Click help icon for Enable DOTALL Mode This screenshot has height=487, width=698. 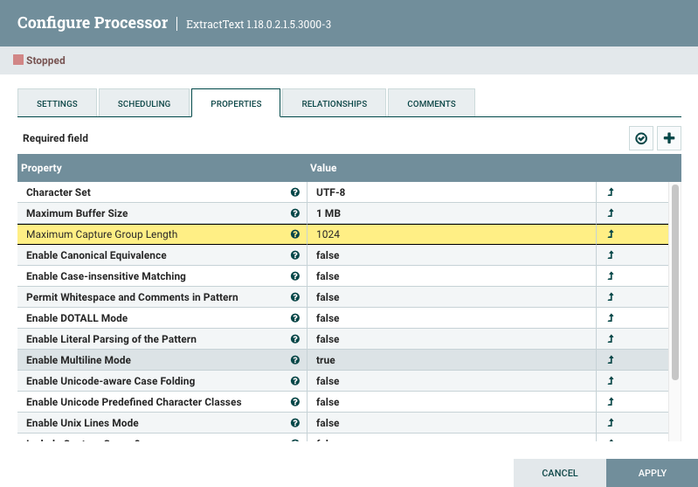tap(295, 318)
